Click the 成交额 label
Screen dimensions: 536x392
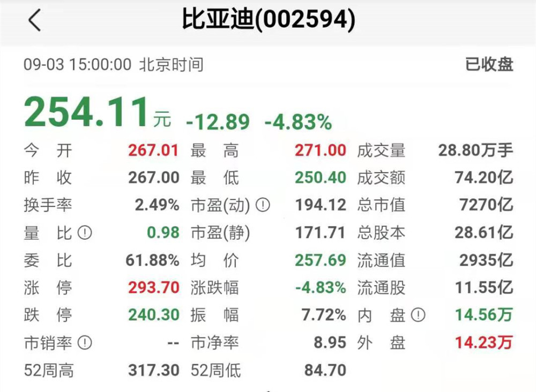pyautogui.click(x=381, y=178)
